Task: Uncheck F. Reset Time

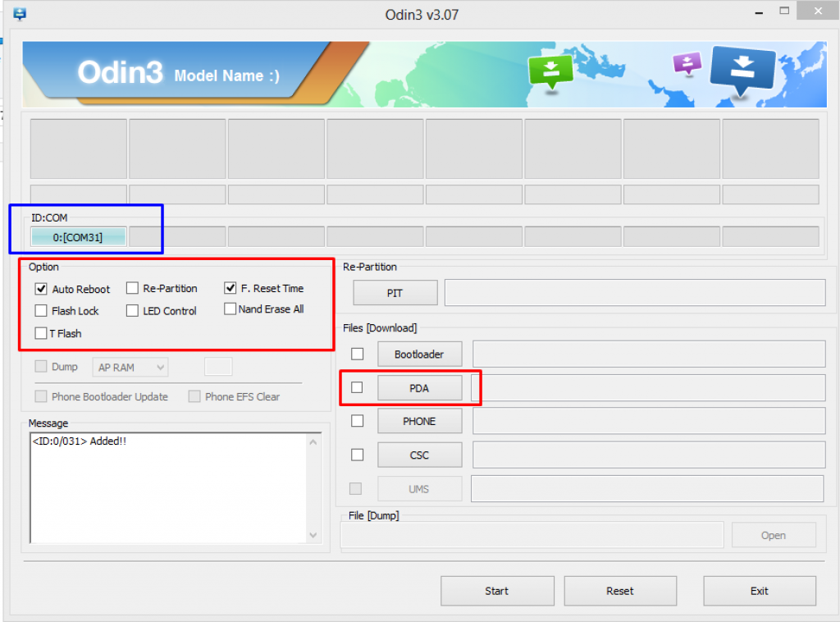Action: pos(231,288)
